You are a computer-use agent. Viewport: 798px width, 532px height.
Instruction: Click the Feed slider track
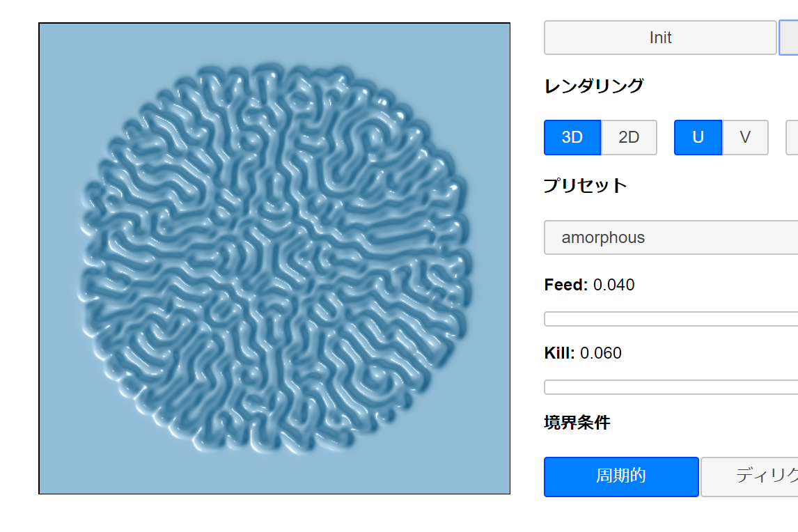[x=671, y=319]
